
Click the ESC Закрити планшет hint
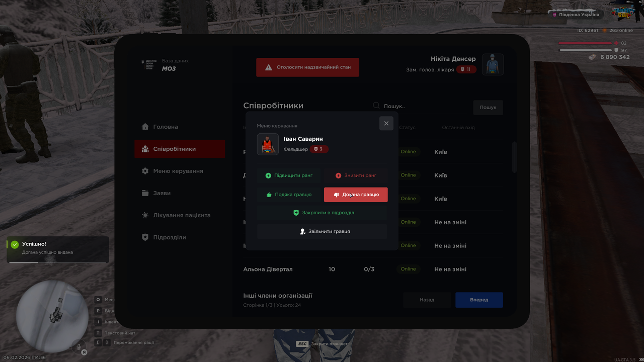322,344
